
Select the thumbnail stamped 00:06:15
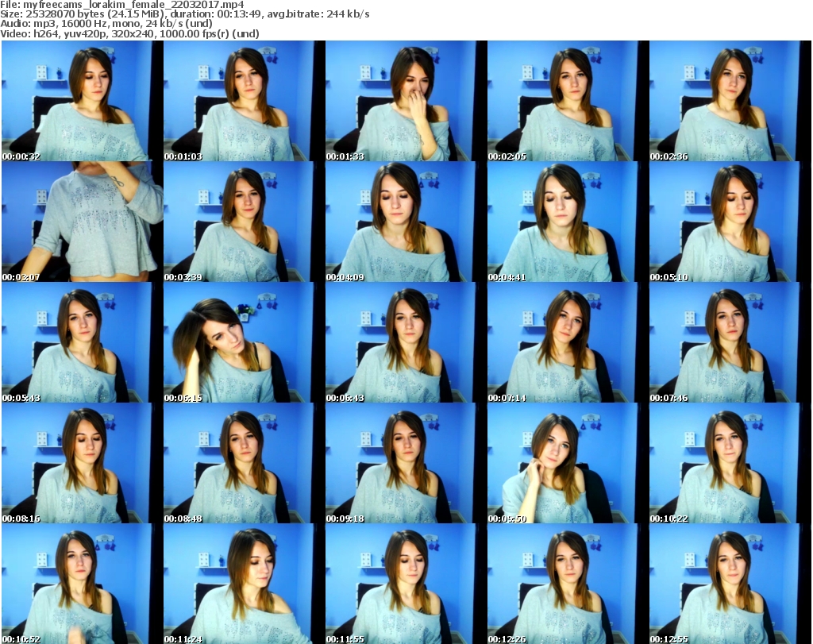(x=245, y=343)
